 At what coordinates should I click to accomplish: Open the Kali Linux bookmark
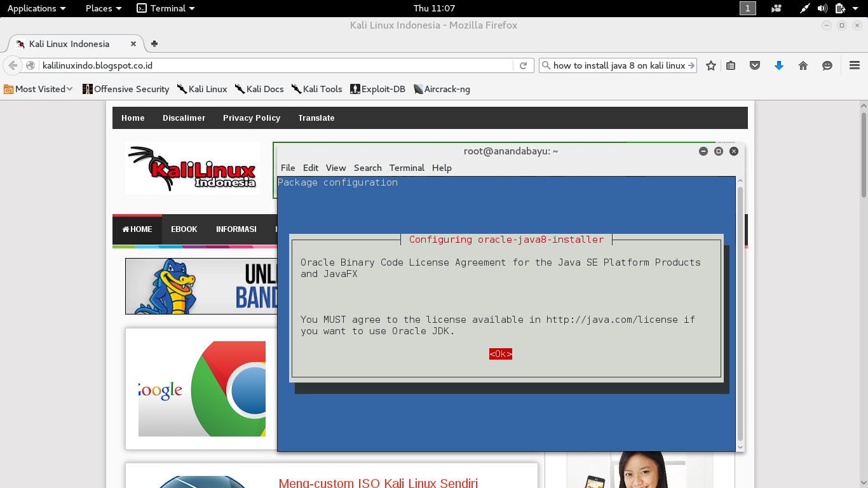pyautogui.click(x=202, y=89)
